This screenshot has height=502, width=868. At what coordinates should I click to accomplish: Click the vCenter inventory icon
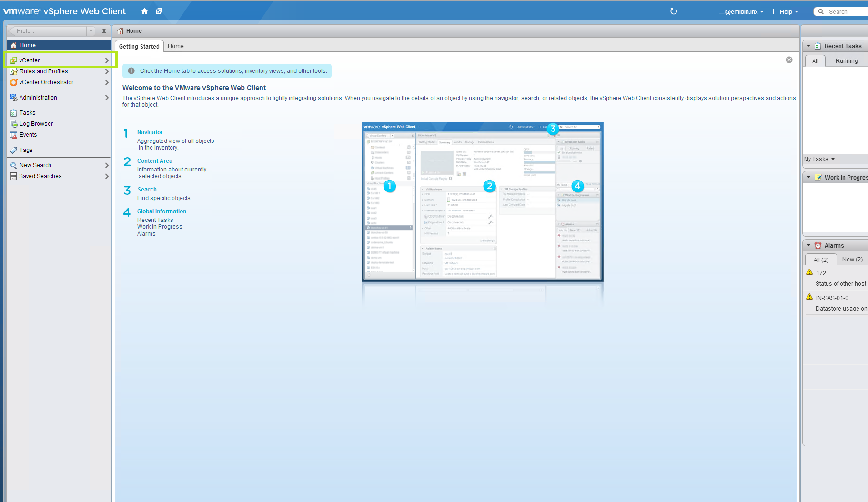13,60
